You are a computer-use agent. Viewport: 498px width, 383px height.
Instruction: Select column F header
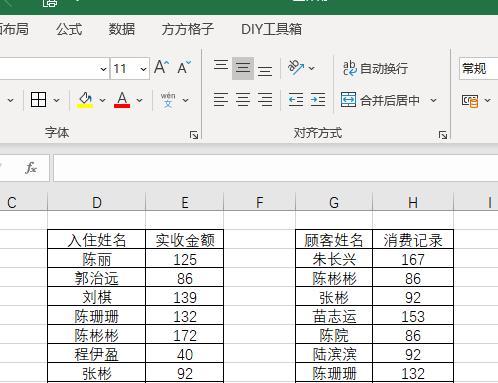[259, 202]
